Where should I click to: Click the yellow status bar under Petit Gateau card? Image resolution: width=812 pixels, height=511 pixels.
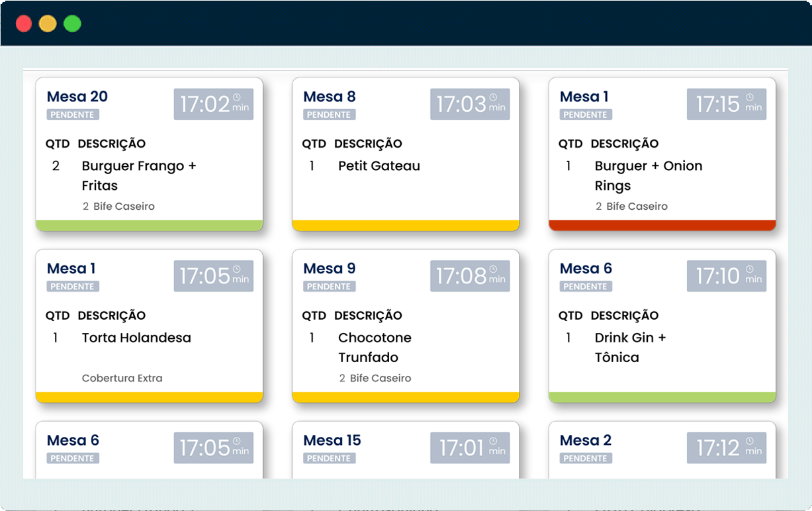click(x=406, y=225)
